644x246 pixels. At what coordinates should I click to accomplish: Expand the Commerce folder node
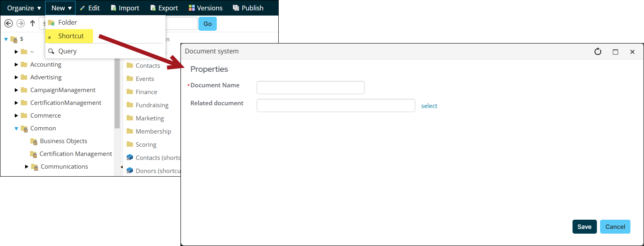click(x=16, y=116)
